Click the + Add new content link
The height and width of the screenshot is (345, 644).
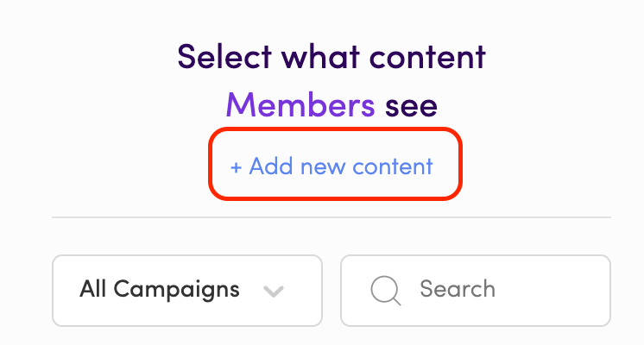[x=331, y=166]
